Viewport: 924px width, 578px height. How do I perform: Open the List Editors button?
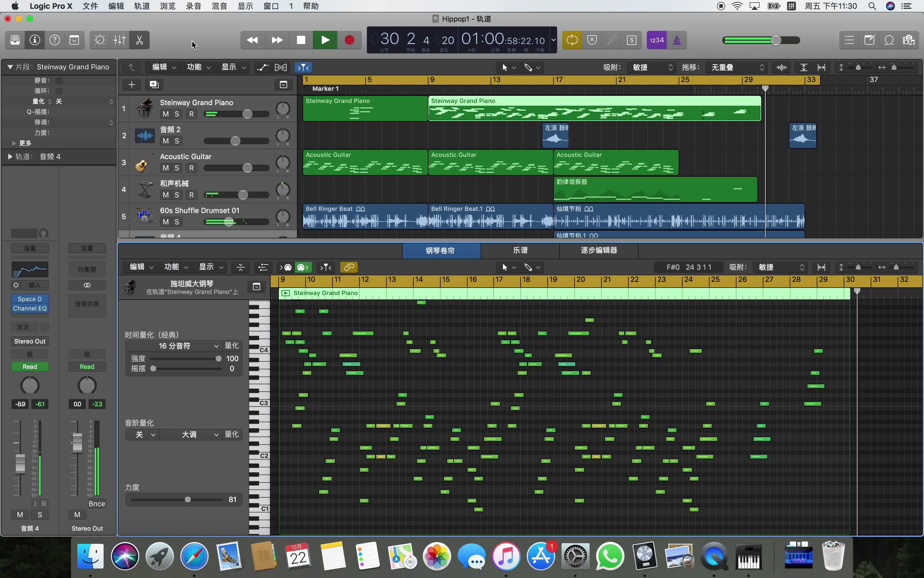(x=849, y=40)
